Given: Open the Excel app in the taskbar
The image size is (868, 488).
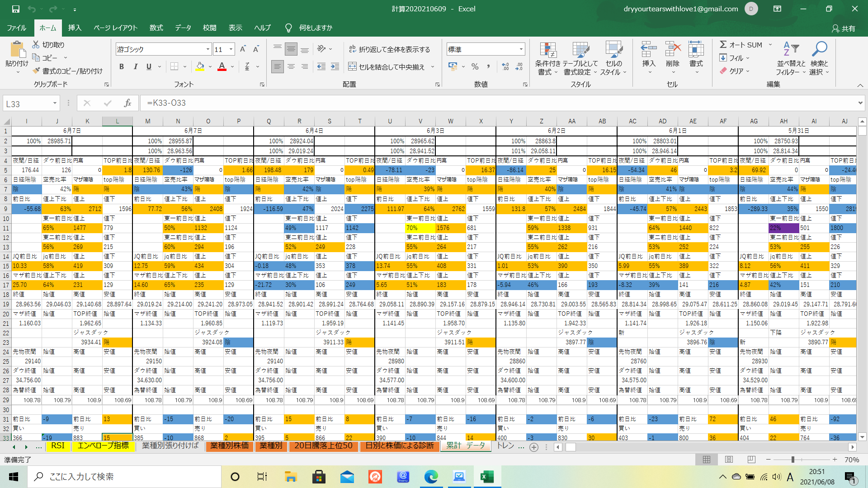Looking at the screenshot, I should pyautogui.click(x=486, y=477).
